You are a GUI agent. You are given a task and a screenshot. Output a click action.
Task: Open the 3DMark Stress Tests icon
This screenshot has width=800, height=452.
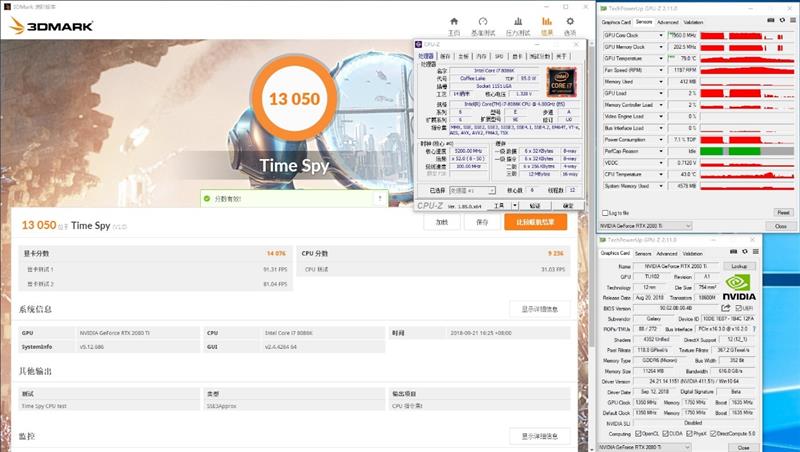pyautogui.click(x=518, y=21)
